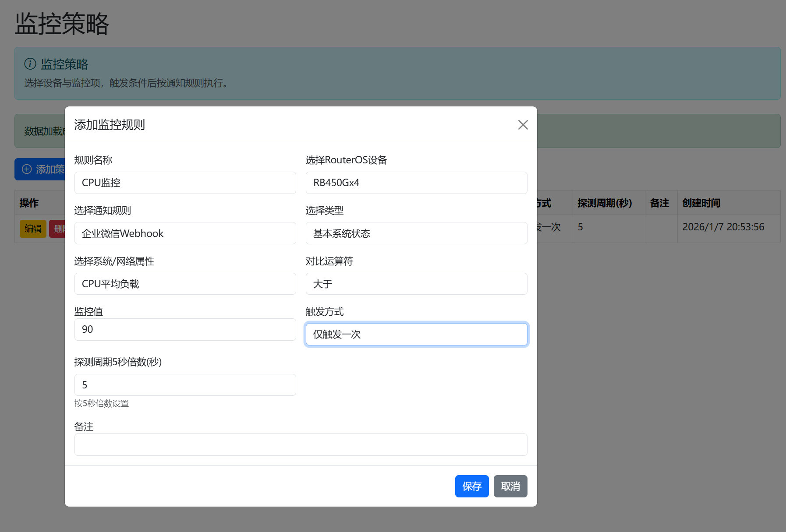
Task: Click the 监控值 input field
Action: tap(185, 329)
